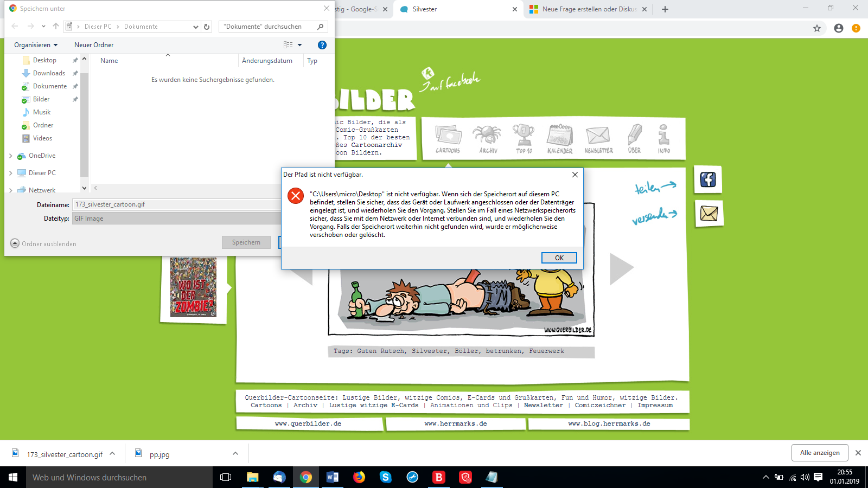Select Dokumente in the navigation pane
868x488 pixels.
[50, 86]
